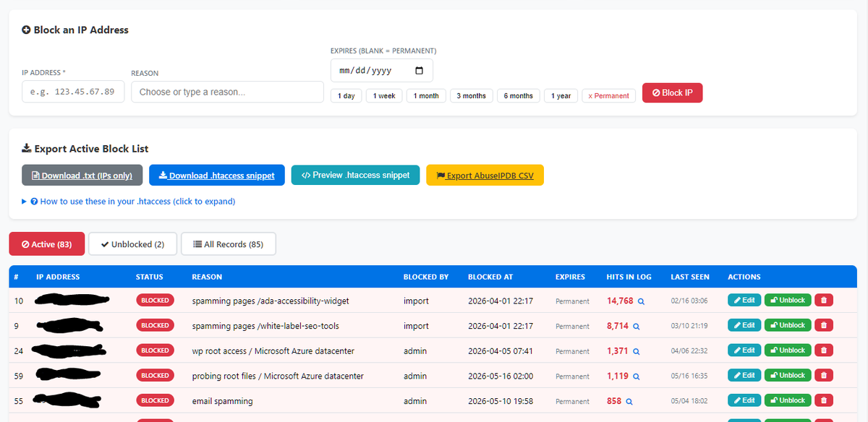Screen dimensions: 868x422
Task: Click the 1,371 hits value
Action: pos(618,350)
